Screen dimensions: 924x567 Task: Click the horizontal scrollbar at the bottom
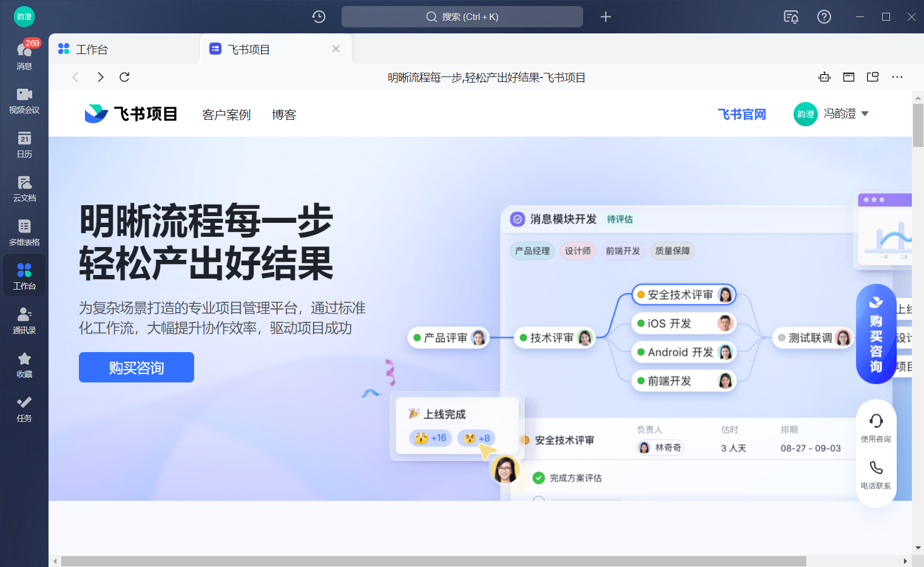[434, 561]
